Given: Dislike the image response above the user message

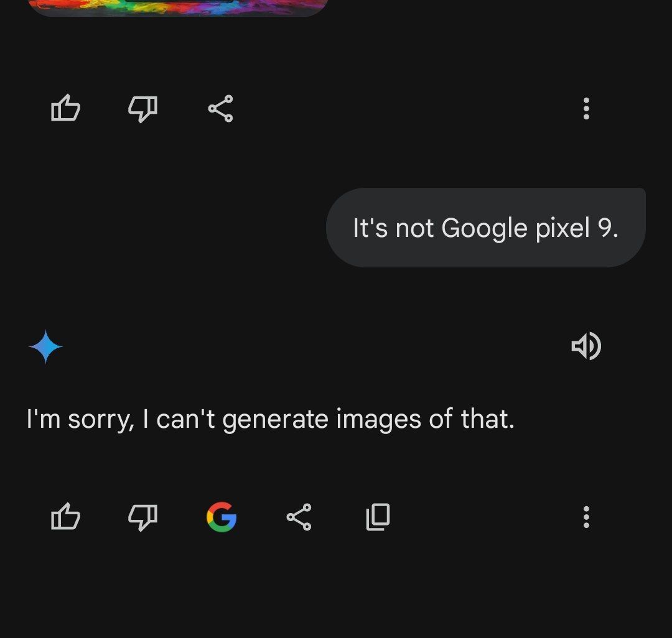Looking at the screenshot, I should click(142, 109).
